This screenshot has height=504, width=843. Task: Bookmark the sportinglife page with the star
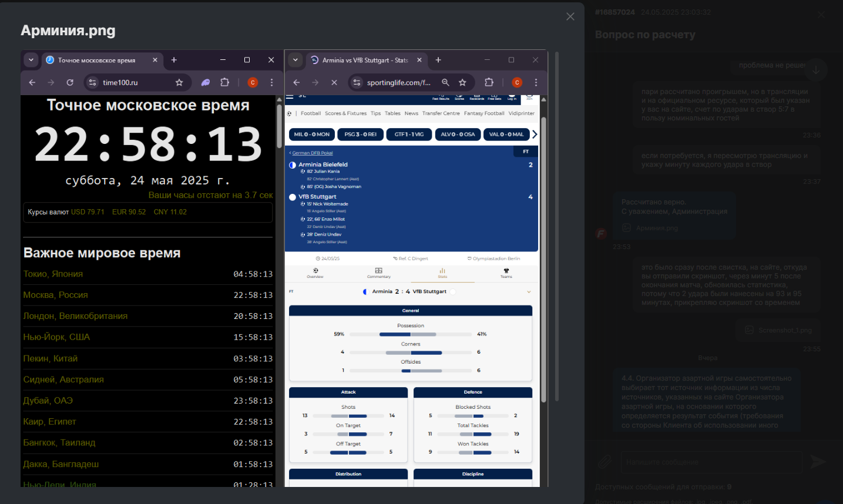[462, 83]
